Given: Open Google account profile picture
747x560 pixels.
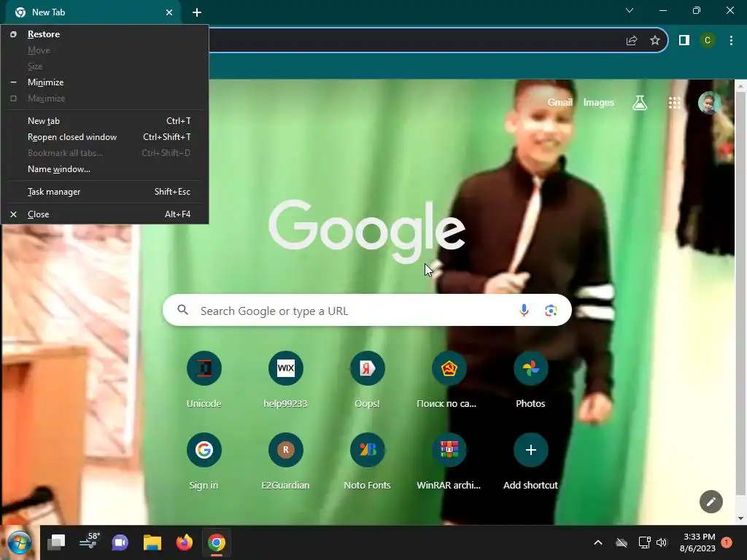Looking at the screenshot, I should pyautogui.click(x=709, y=102).
